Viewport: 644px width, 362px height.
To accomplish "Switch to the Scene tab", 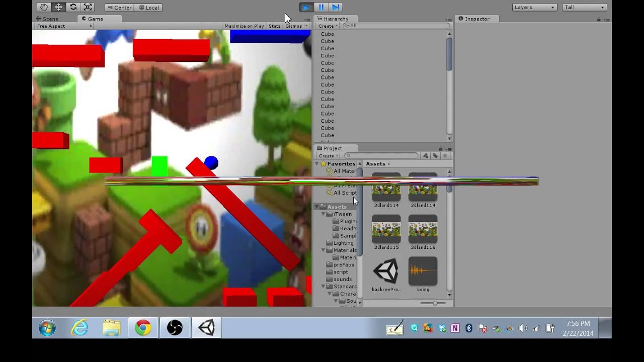I will [x=47, y=19].
